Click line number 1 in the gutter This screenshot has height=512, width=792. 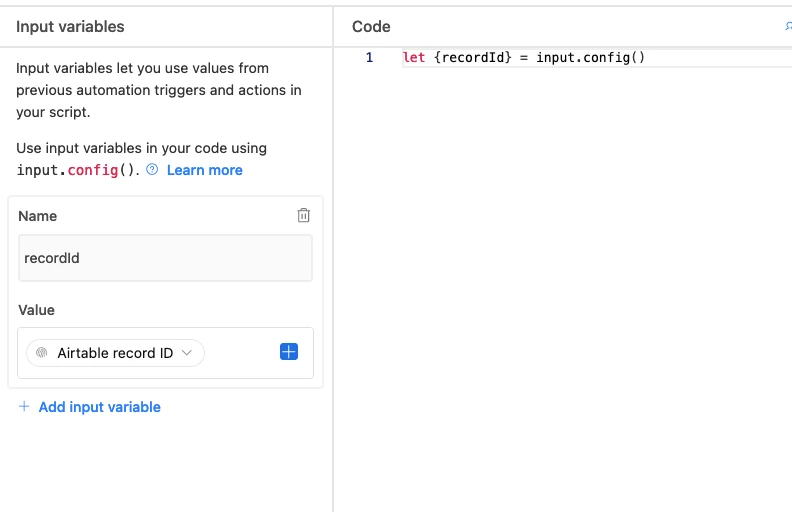[369, 58]
